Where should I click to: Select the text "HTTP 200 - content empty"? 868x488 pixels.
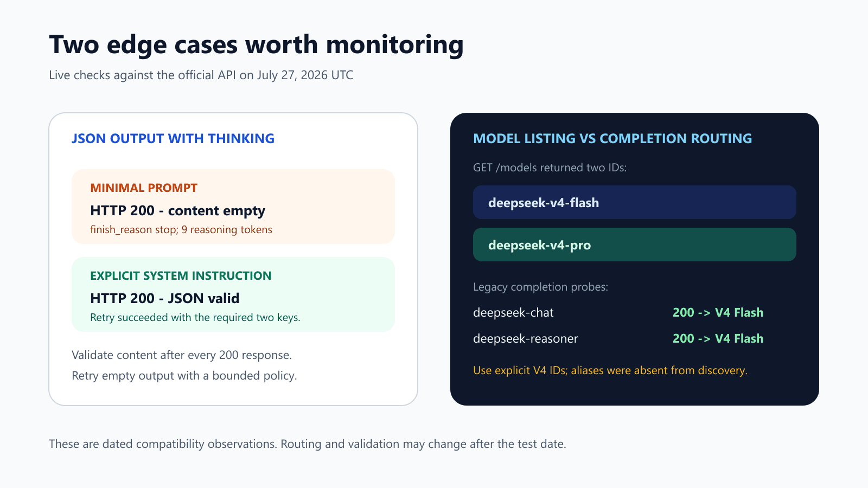click(x=178, y=210)
